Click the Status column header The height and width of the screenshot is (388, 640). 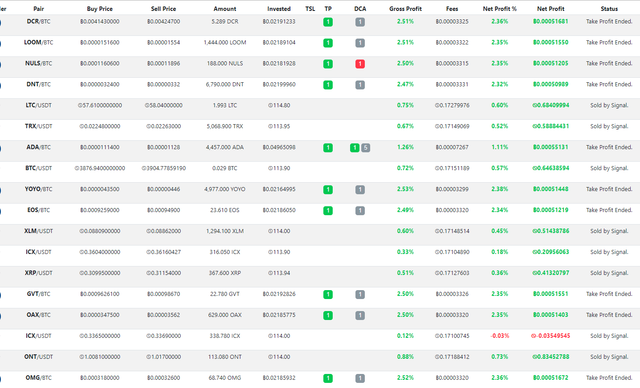coord(609,9)
